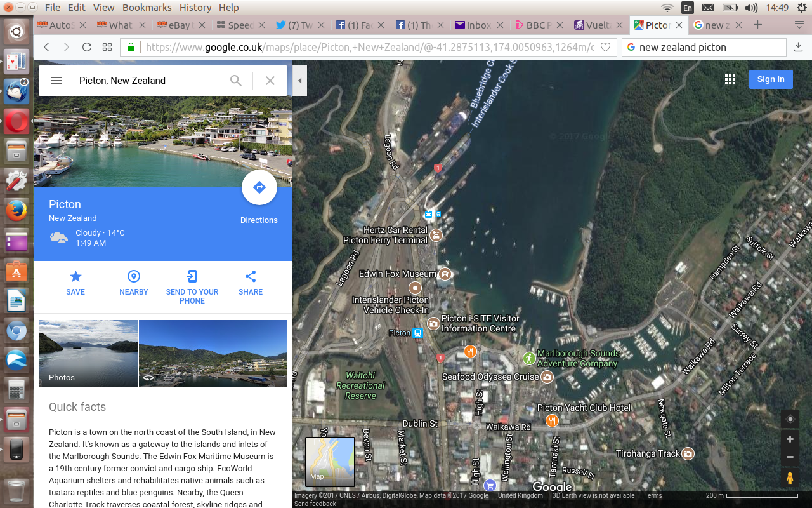Image resolution: width=812 pixels, height=508 pixels.
Task: Zoom in on the map
Action: click(790, 439)
